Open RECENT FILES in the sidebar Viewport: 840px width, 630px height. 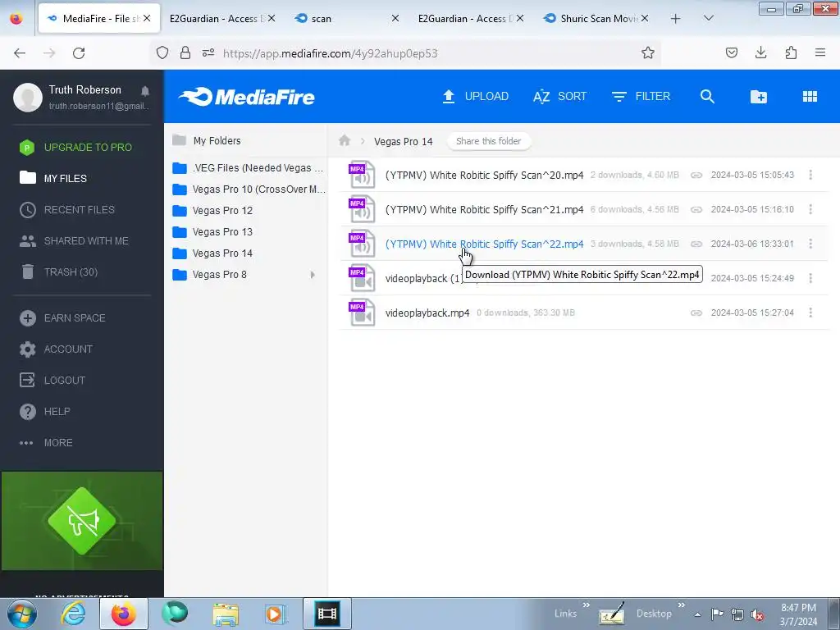[67, 209]
